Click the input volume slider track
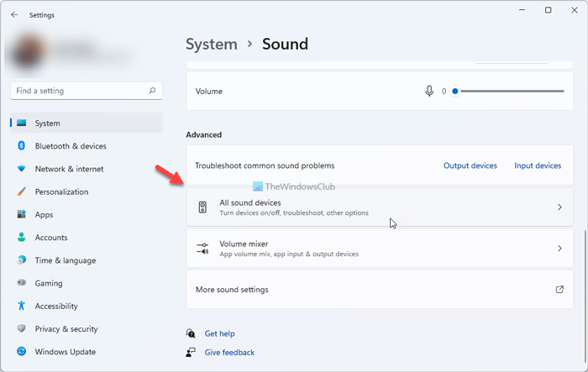 [x=511, y=91]
